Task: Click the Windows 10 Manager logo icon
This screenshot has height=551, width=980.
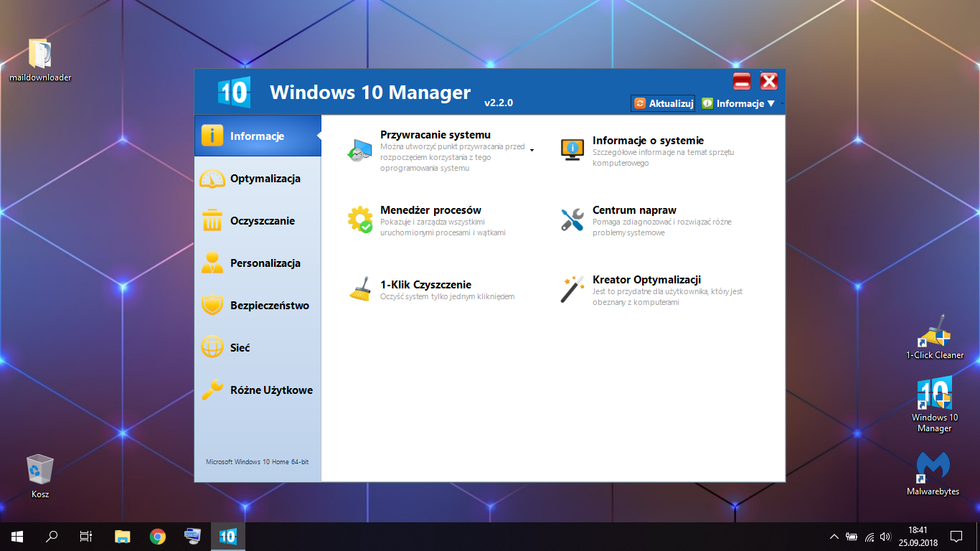Action: coord(233,92)
